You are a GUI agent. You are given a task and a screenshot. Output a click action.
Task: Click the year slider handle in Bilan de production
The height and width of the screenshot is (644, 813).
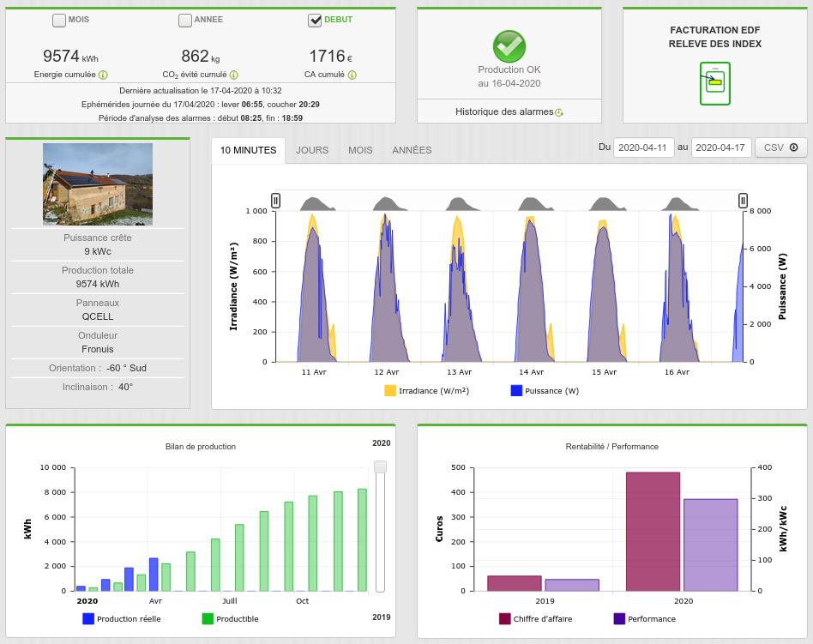[x=381, y=466]
